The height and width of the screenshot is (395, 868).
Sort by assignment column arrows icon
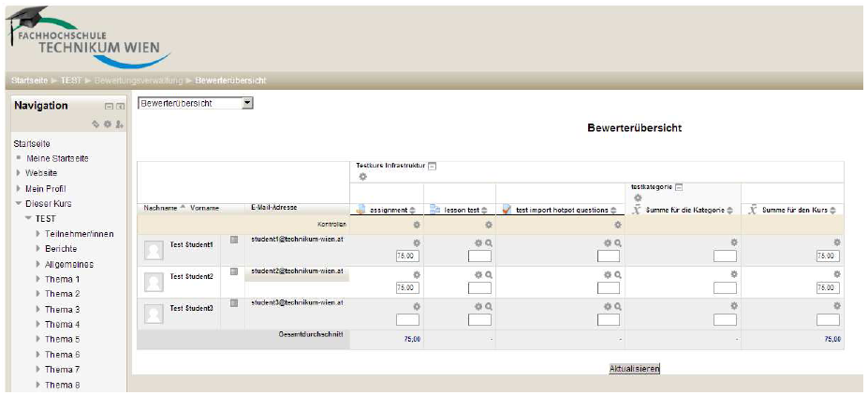(413, 211)
